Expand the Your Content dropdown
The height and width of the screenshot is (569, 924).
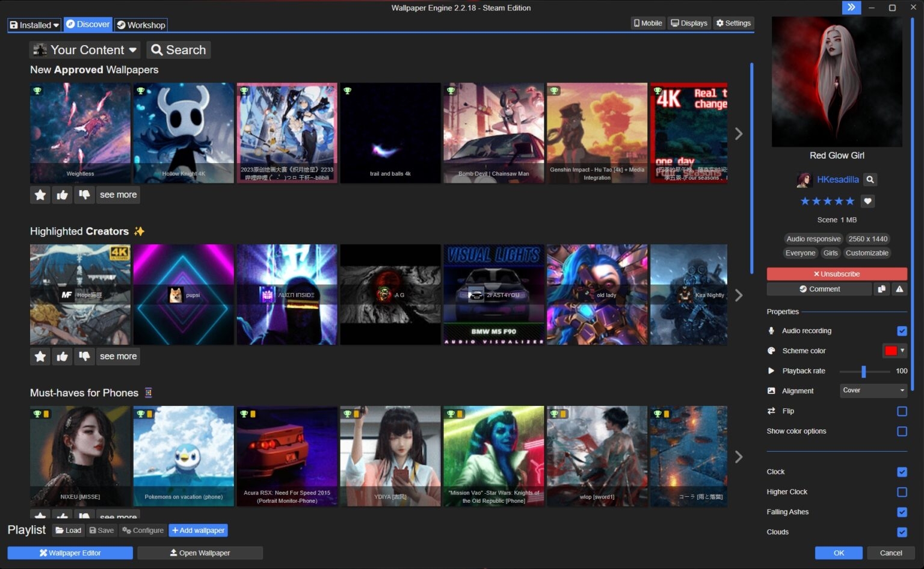pos(84,50)
